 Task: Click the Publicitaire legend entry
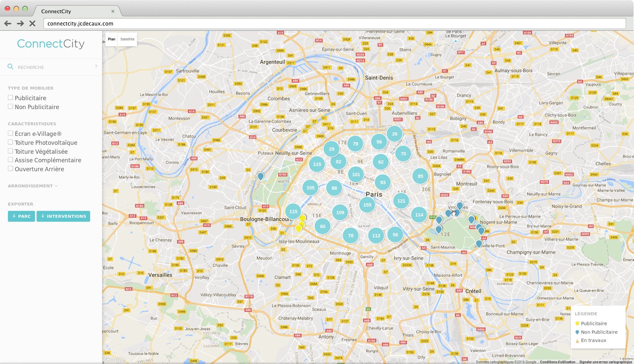[x=591, y=324]
